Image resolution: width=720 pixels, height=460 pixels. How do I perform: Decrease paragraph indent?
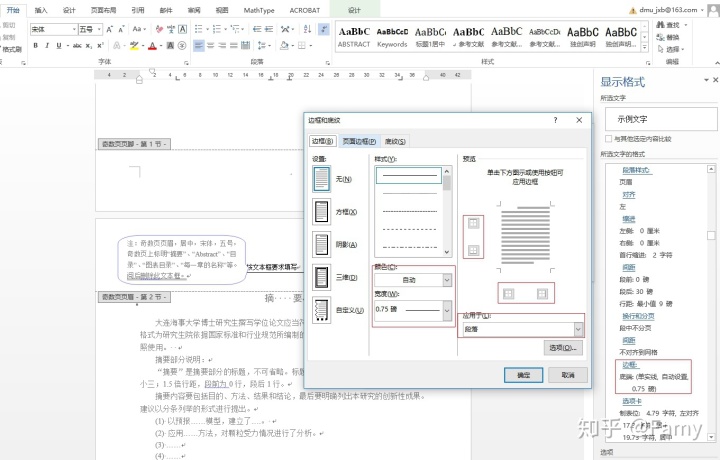pos(257,29)
